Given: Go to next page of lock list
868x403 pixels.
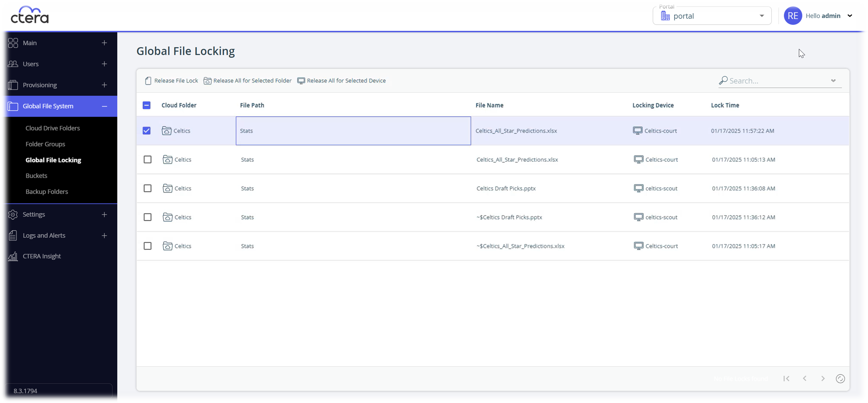Looking at the screenshot, I should point(823,378).
